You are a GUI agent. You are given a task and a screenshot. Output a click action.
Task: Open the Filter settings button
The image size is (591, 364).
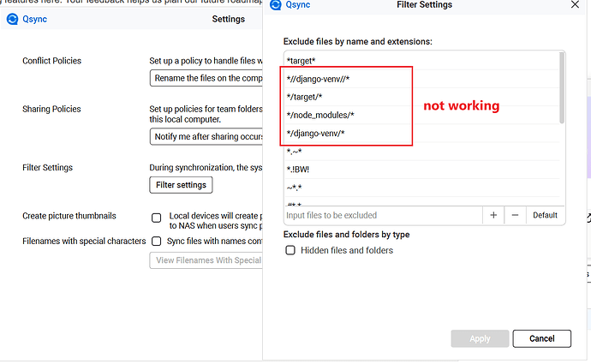tap(181, 185)
